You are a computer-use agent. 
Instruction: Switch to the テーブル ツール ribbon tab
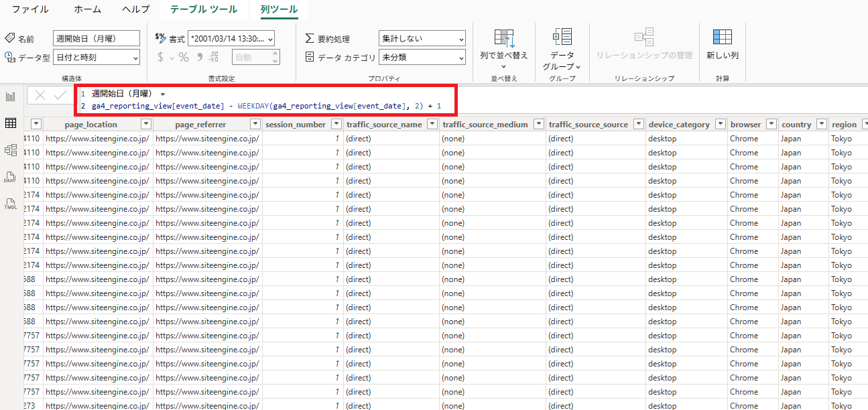pos(204,9)
